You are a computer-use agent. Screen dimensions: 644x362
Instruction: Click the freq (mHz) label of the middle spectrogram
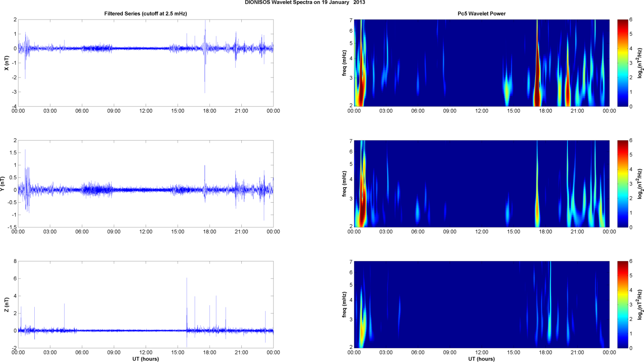(x=345, y=184)
